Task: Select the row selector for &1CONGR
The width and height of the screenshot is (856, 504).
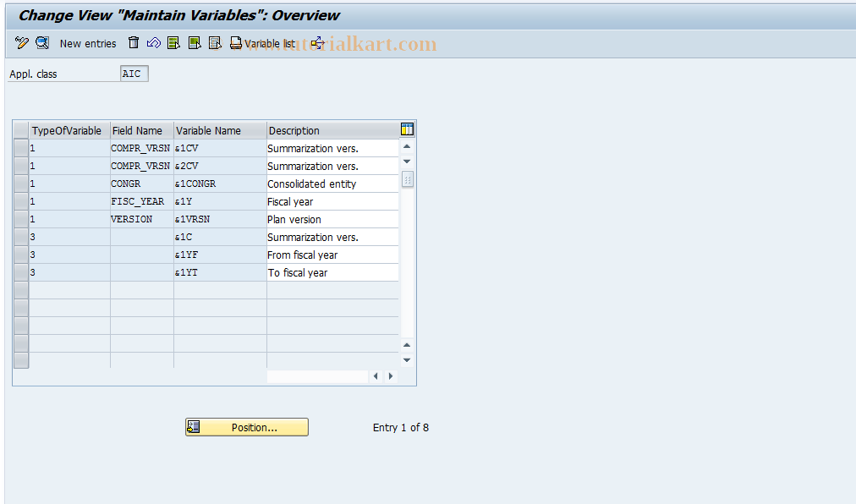Action: point(21,184)
